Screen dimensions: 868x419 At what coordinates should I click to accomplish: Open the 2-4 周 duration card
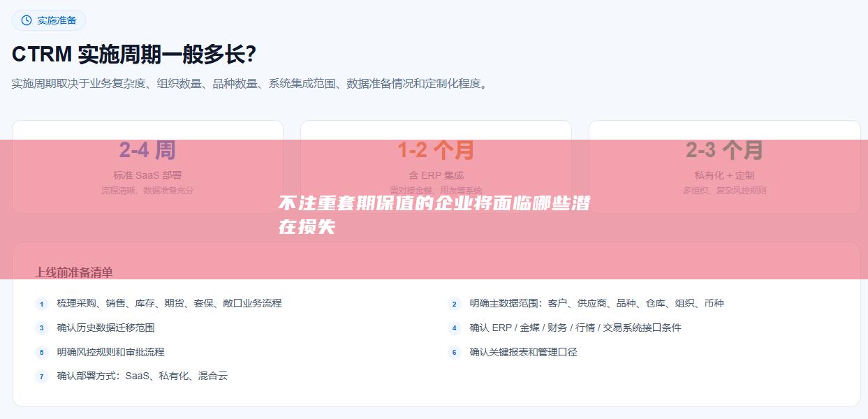point(147,167)
